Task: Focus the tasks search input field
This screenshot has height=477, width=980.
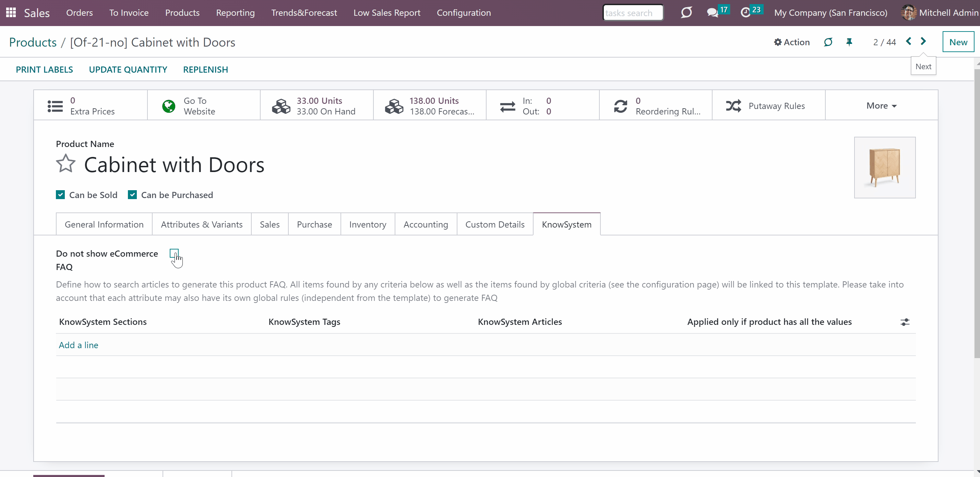Action: pyautogui.click(x=633, y=13)
